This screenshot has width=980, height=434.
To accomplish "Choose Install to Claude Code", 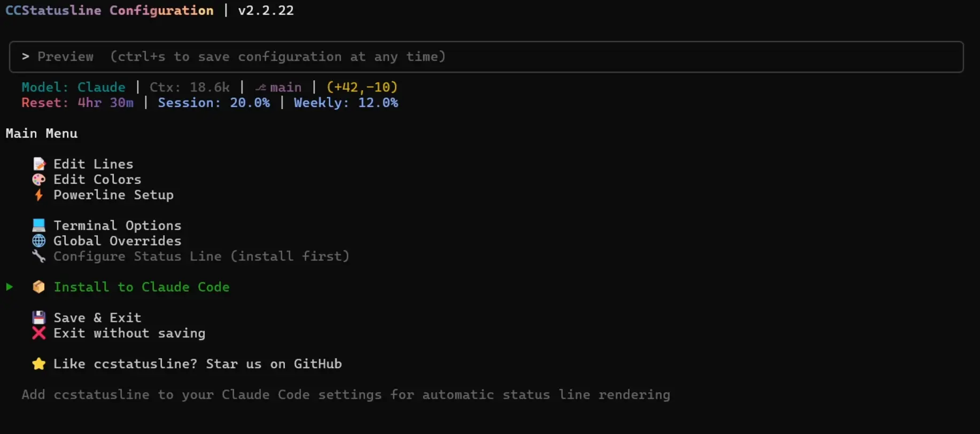I will [142, 287].
